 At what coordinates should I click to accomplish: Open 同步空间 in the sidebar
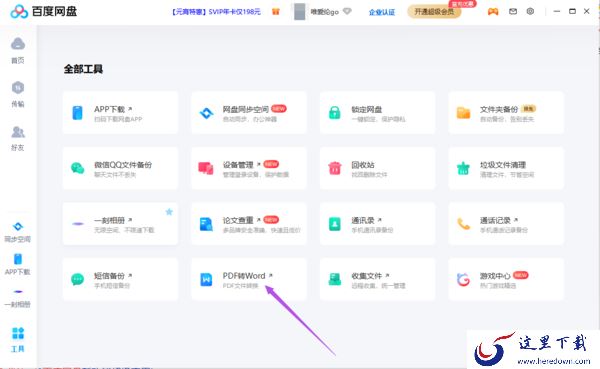[18, 232]
